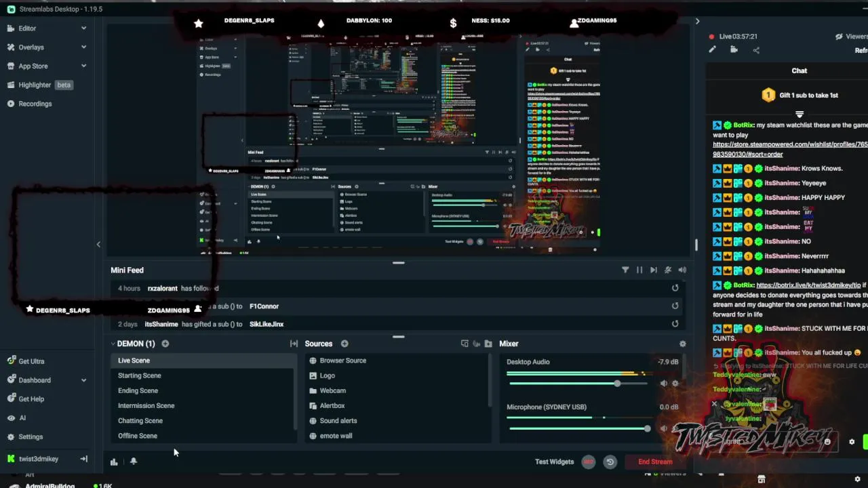Toggle the Mini Feed mute event sounds icon
Screen dimensions: 868x488
tap(668, 270)
